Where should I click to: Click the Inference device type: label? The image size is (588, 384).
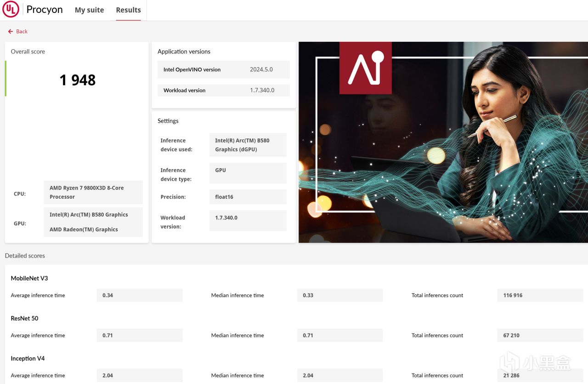point(176,175)
